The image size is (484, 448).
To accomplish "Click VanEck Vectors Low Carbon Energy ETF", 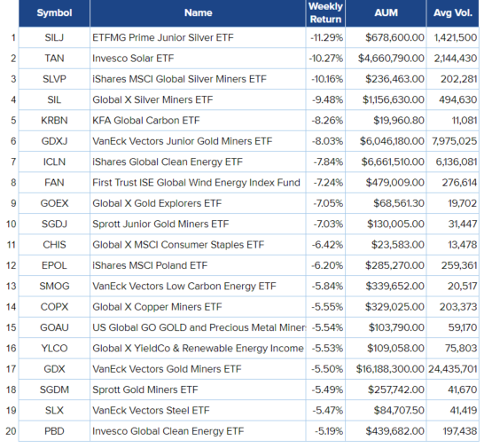I will click(x=184, y=286).
